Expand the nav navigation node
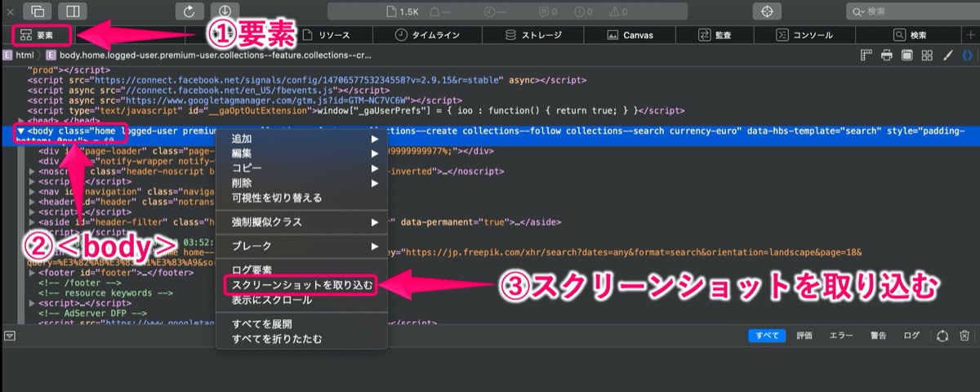980x392 pixels. pyautogui.click(x=32, y=192)
